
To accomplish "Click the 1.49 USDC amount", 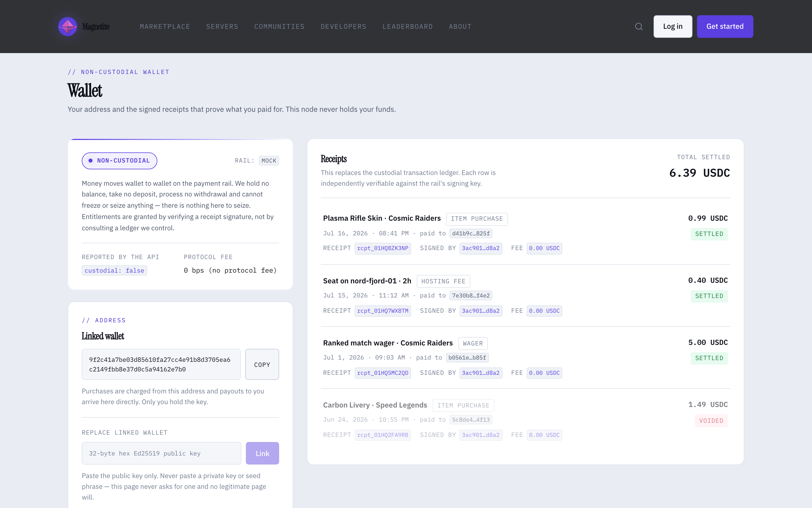I will tap(708, 404).
